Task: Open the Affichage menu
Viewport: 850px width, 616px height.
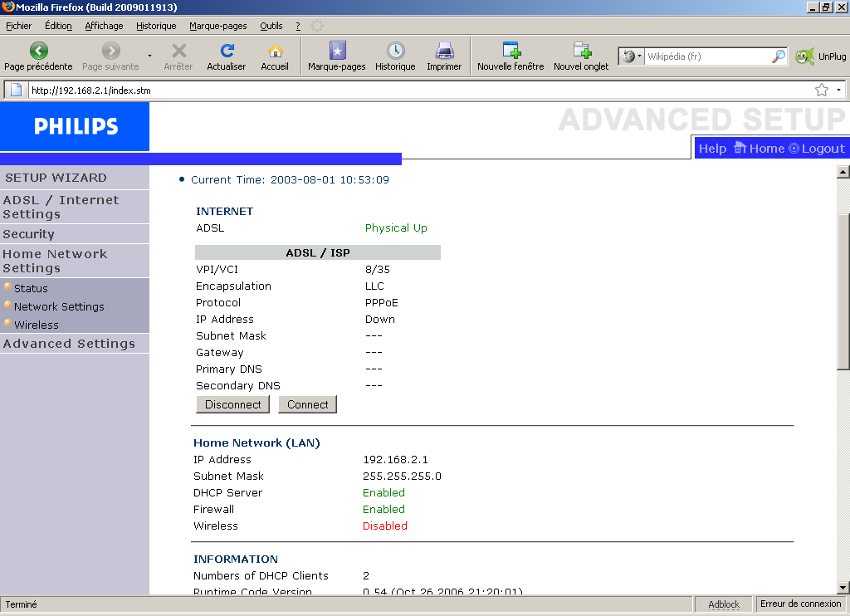Action: (104, 26)
